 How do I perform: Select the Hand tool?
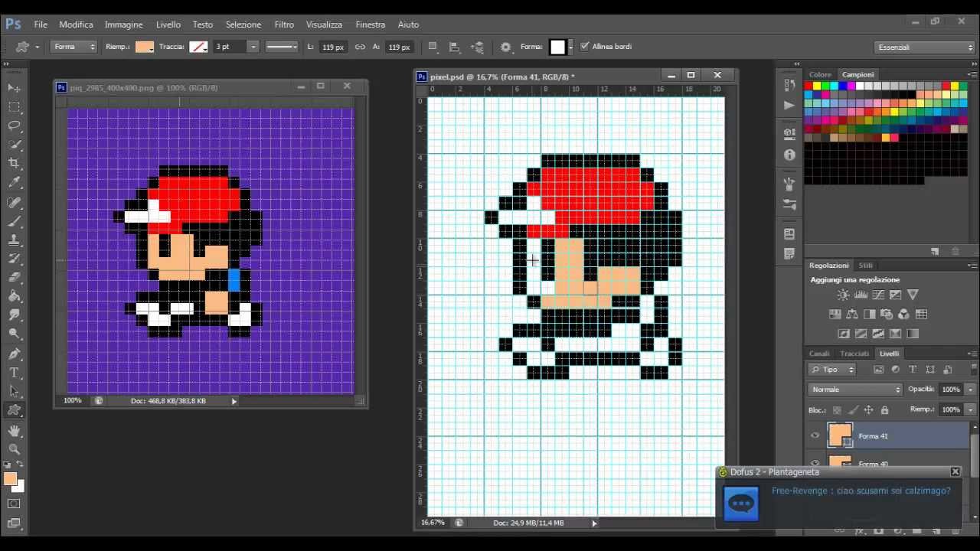click(x=14, y=432)
